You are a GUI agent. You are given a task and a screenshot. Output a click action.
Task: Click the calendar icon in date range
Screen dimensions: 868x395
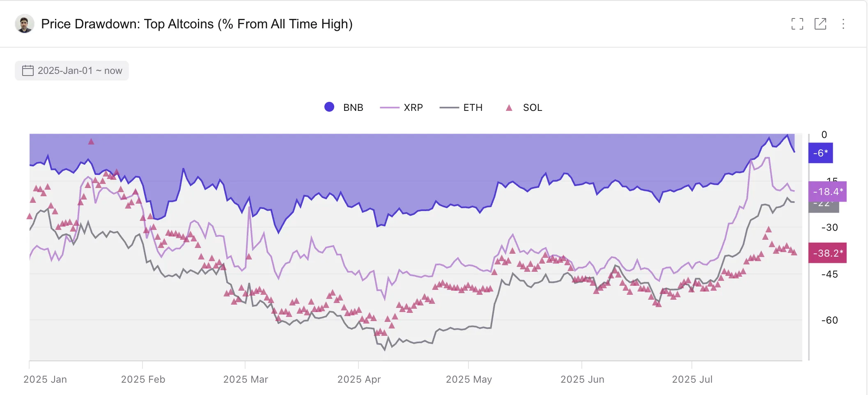[x=28, y=71]
